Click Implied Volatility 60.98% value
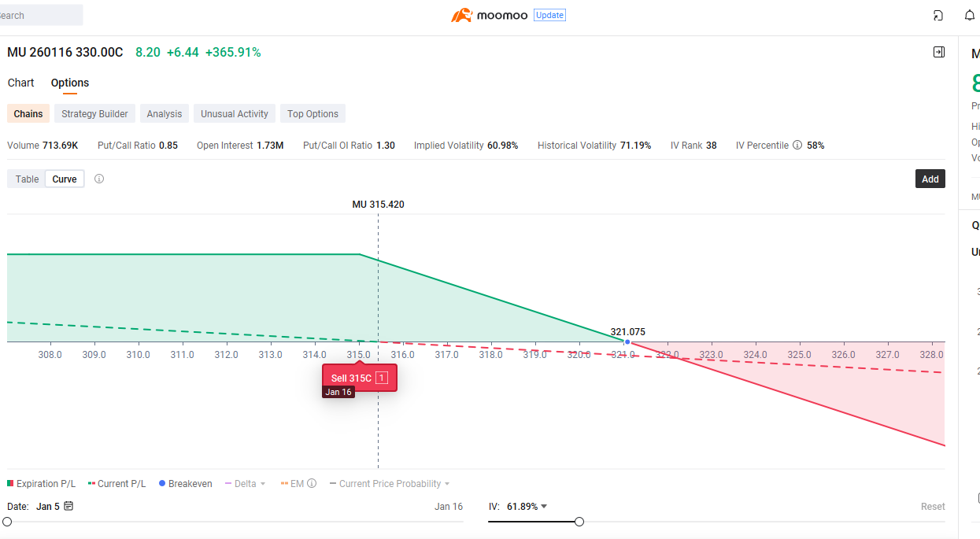Viewport: 980px width, 539px height. pyautogui.click(x=503, y=145)
